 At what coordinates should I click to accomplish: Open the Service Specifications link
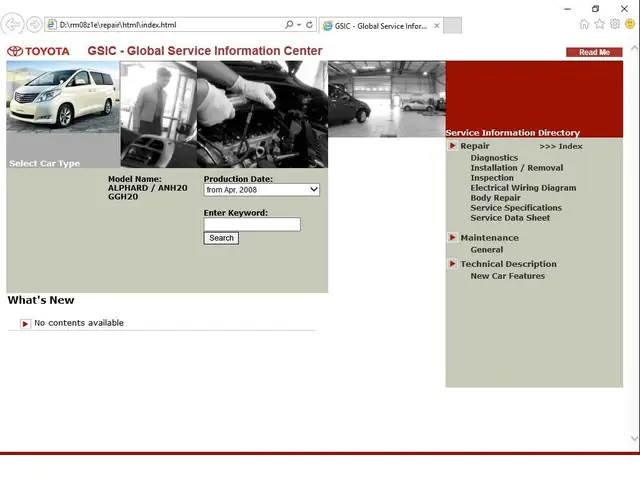(x=516, y=208)
